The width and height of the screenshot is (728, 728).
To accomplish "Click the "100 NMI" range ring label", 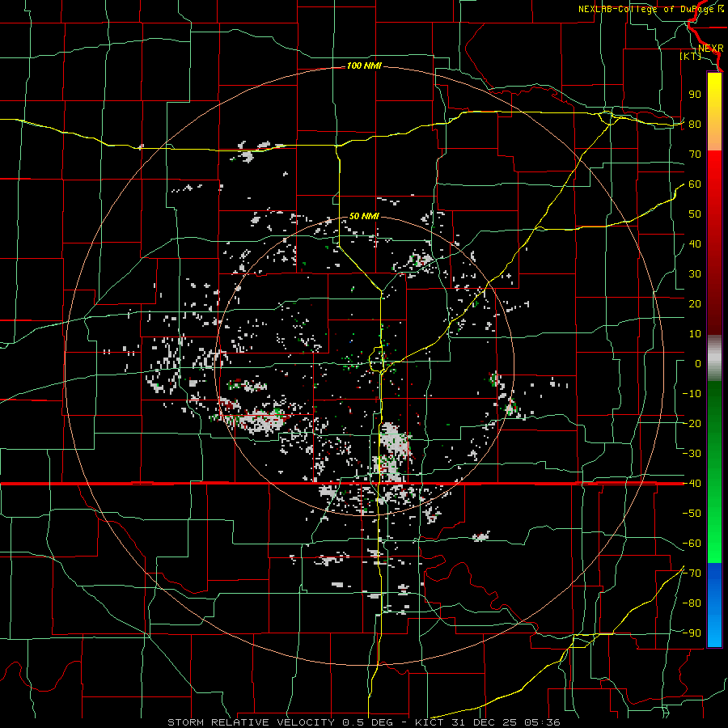I will [364, 66].
